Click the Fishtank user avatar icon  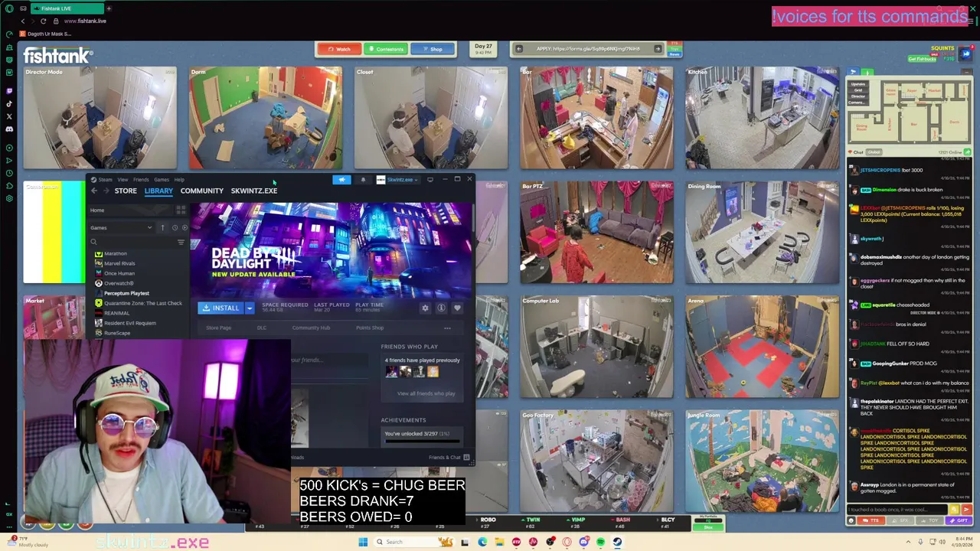[966, 53]
